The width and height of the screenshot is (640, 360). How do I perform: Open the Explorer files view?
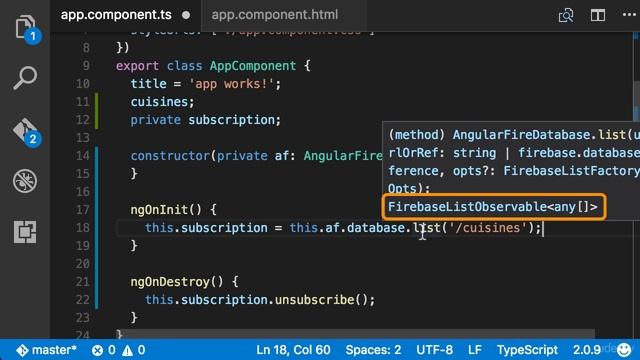[x=25, y=27]
